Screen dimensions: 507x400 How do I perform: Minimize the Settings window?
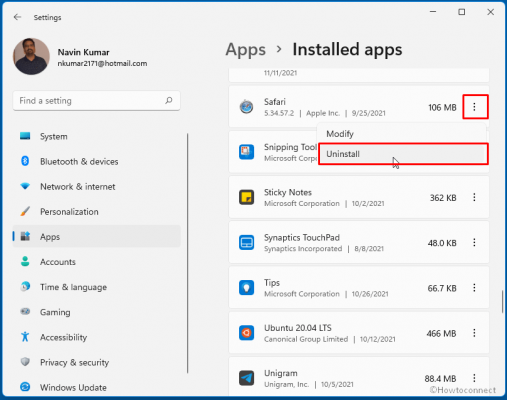(433, 12)
